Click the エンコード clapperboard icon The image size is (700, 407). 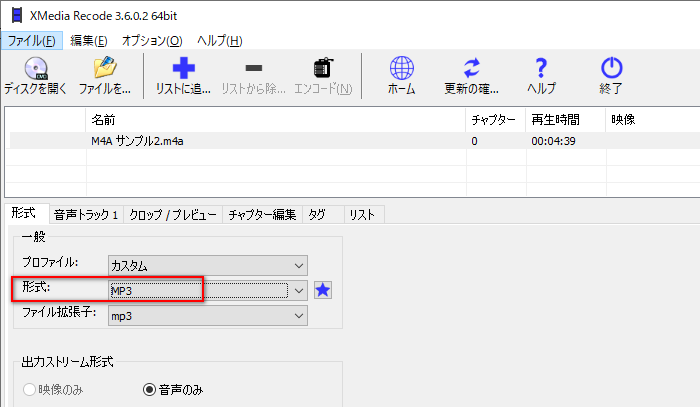pyautogui.click(x=323, y=68)
